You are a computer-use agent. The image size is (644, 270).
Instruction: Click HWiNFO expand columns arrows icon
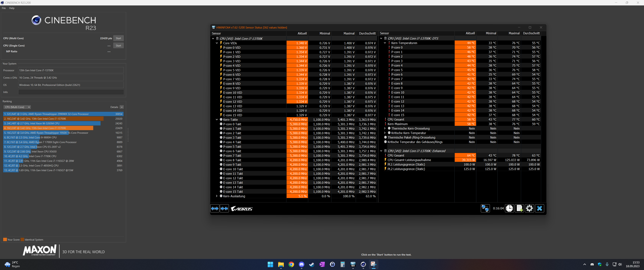point(215,208)
